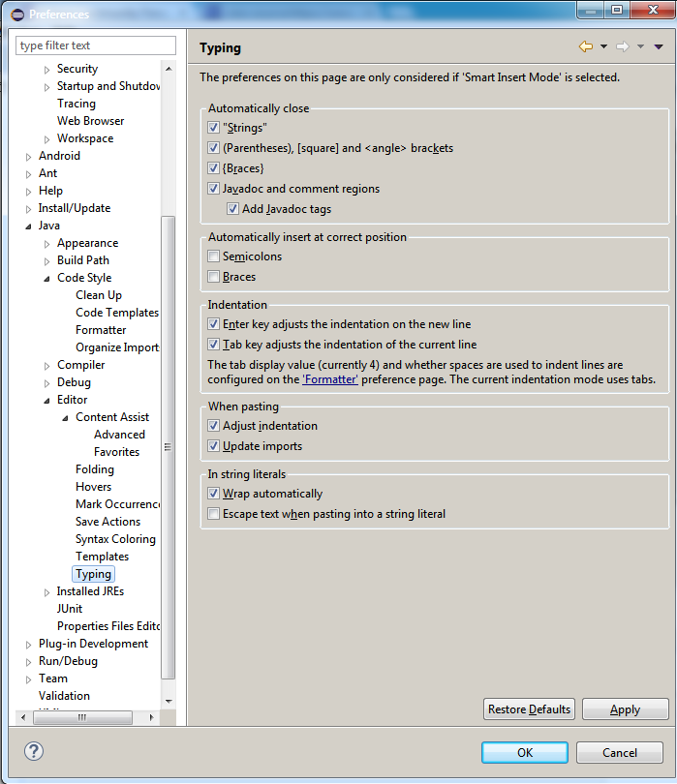Expand the Help tree node

point(28,192)
